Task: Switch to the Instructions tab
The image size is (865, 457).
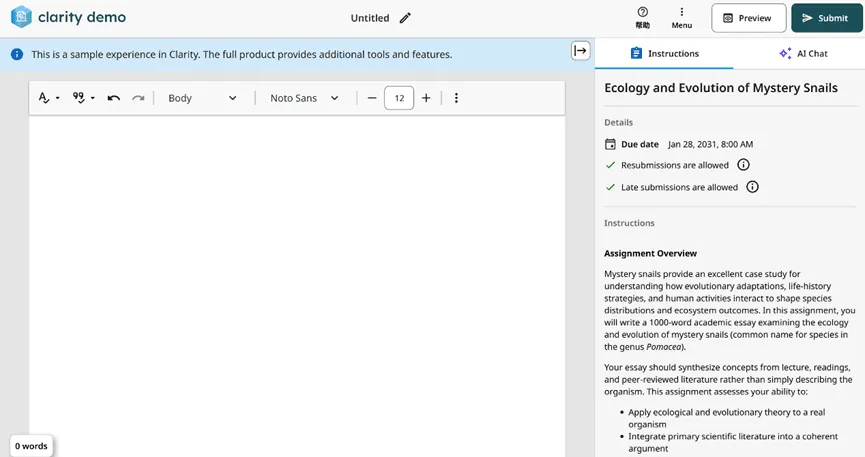Action: point(664,54)
